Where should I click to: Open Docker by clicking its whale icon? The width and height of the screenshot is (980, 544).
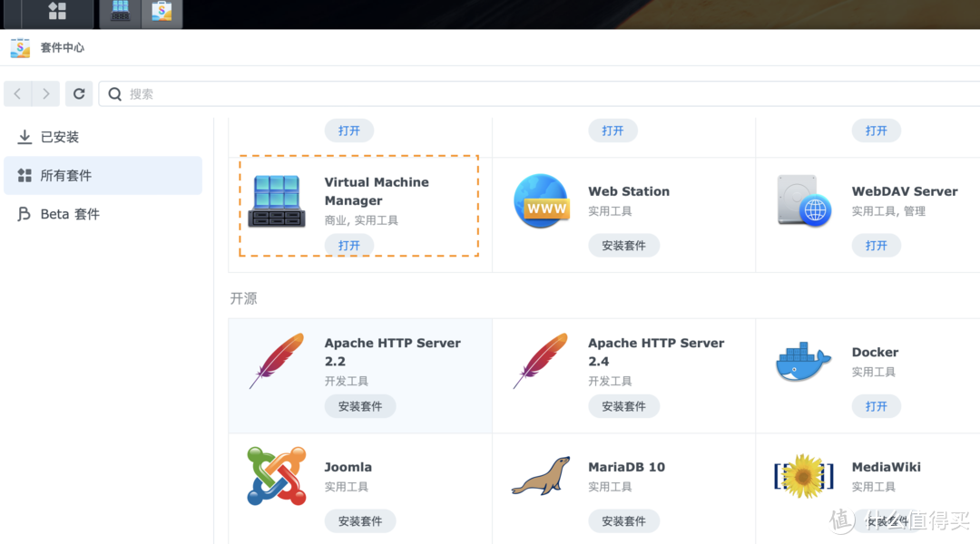(x=802, y=361)
